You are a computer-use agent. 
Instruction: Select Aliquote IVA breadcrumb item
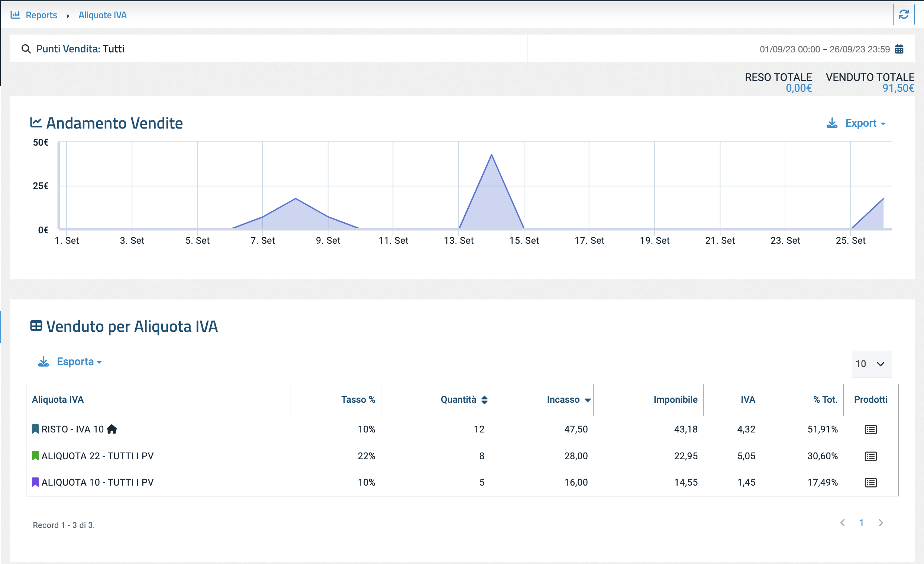pos(102,15)
